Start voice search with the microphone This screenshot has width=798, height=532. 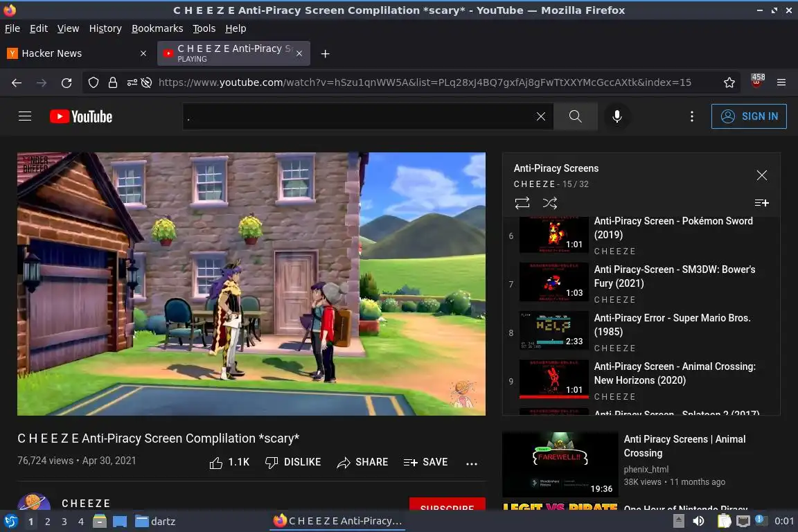[x=617, y=116]
